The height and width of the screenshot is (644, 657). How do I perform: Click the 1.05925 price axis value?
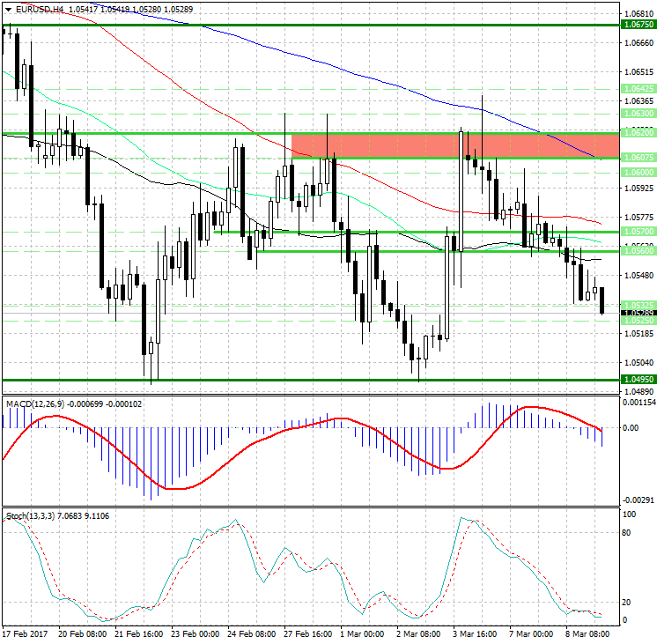639,189
